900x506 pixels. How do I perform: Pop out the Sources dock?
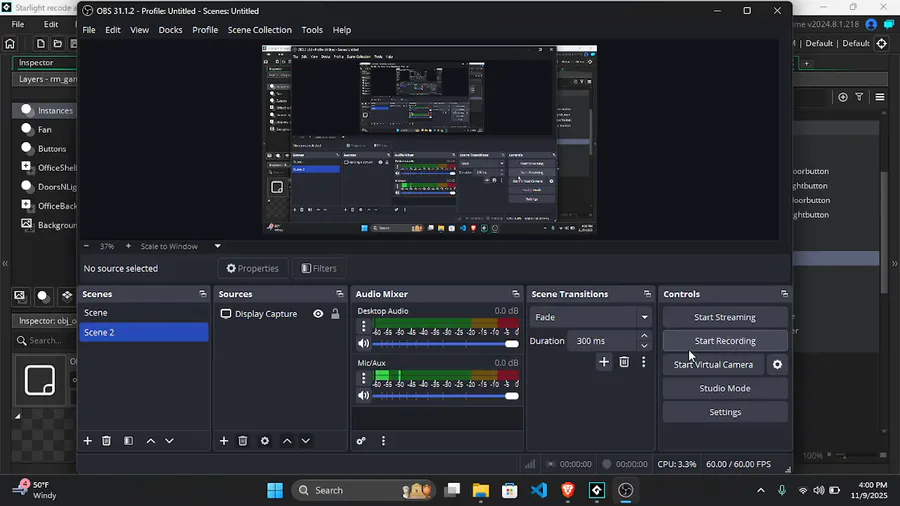coord(340,294)
